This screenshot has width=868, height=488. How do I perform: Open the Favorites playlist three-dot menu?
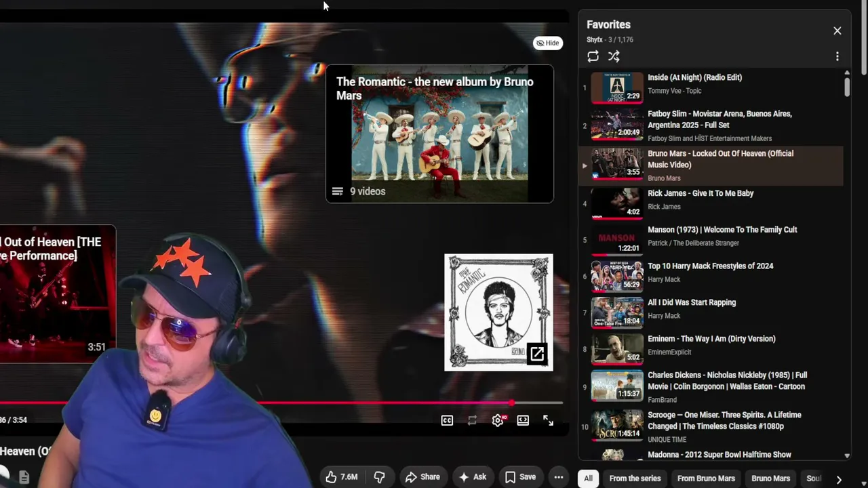(837, 56)
